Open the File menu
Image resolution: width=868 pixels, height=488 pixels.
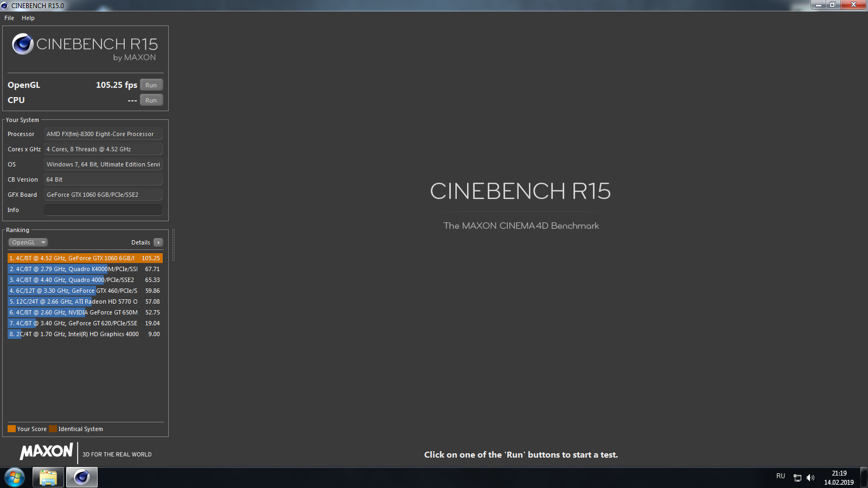(x=9, y=18)
